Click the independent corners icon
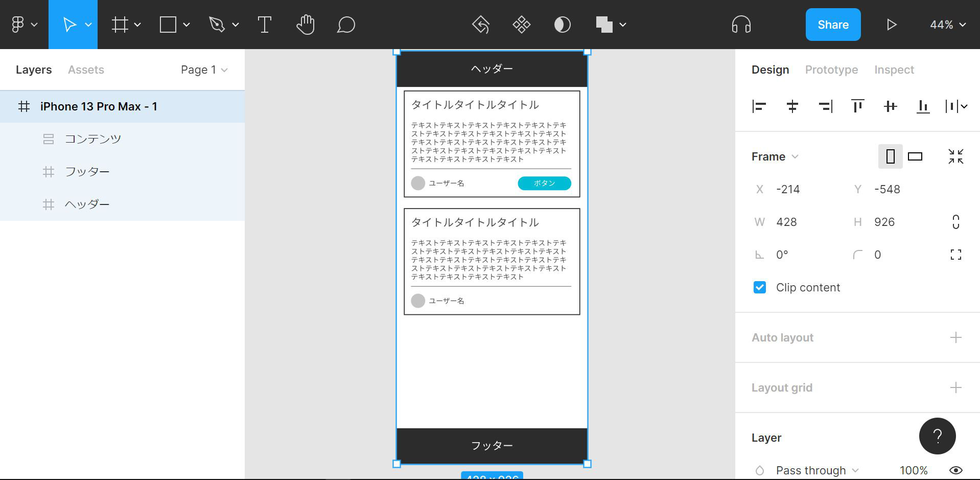Screen dimensions: 980x480 (956, 255)
